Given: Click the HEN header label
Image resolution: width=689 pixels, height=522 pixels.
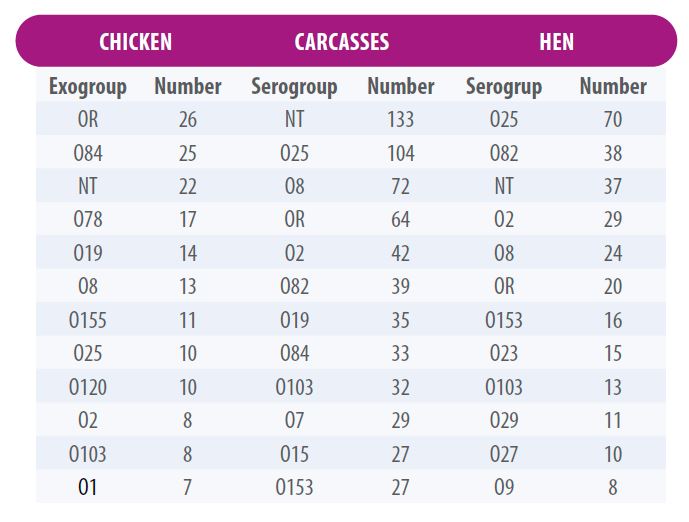Looking at the screenshot, I should click(556, 42).
